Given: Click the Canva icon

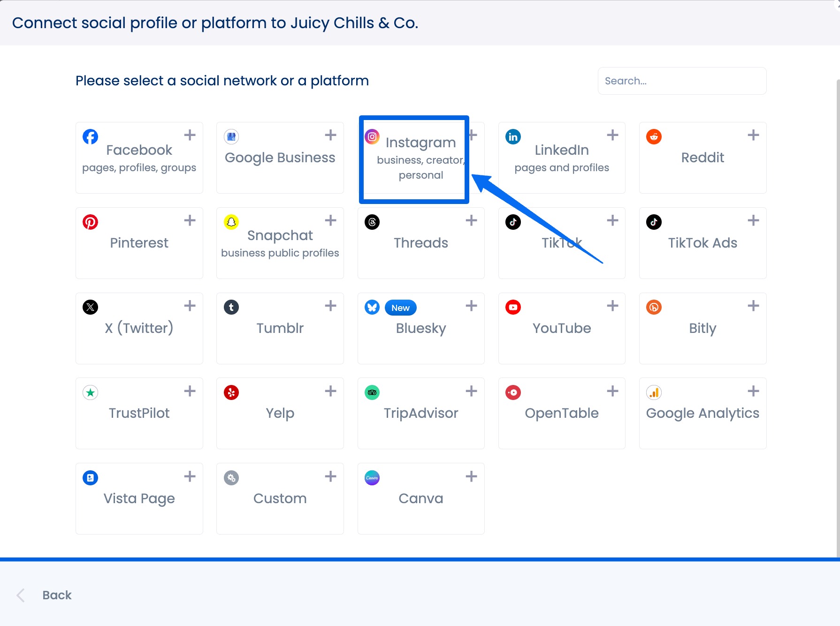Looking at the screenshot, I should point(372,478).
